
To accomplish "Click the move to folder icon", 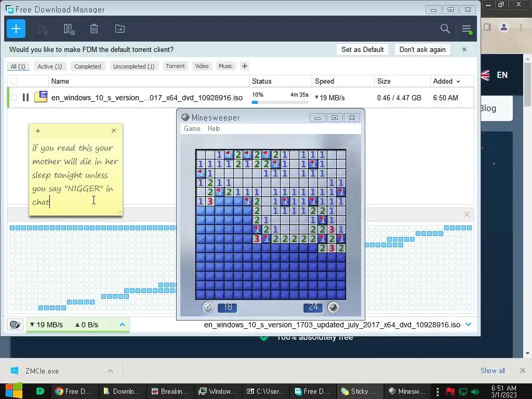I will (x=120, y=29).
